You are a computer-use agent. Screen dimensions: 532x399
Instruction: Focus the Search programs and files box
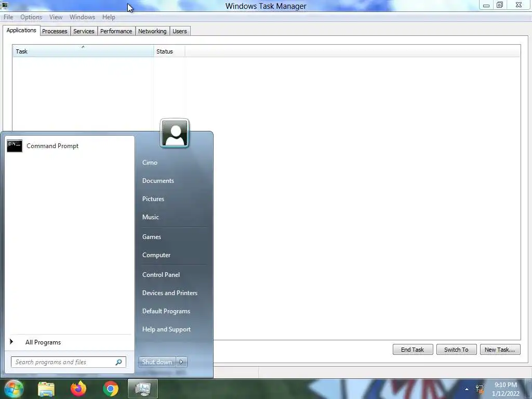(69, 362)
